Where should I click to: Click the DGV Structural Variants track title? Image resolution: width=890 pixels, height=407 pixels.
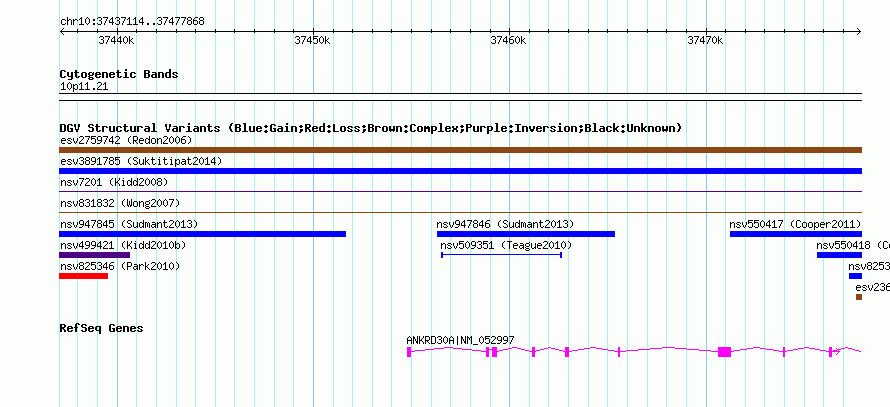(371, 128)
